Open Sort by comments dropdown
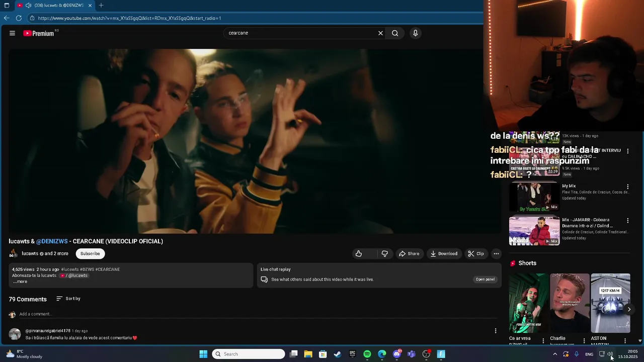644x362 pixels. coord(68,299)
